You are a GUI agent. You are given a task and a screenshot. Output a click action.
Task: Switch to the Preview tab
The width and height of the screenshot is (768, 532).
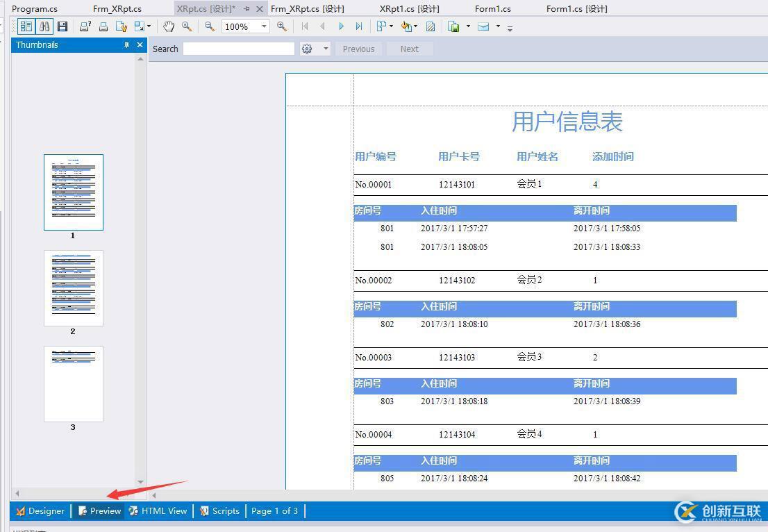pyautogui.click(x=99, y=511)
